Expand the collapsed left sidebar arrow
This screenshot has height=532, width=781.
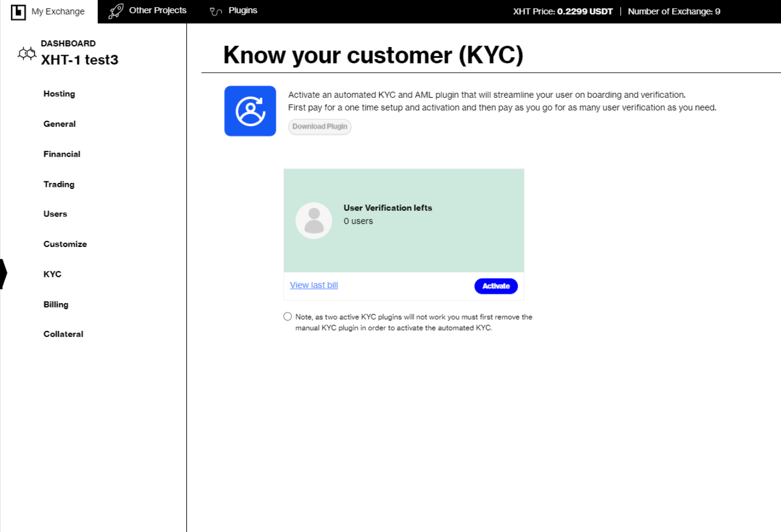pyautogui.click(x=3, y=272)
